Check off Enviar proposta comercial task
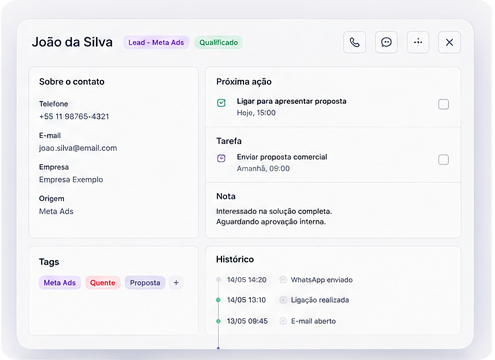495x360 pixels. 443,160
